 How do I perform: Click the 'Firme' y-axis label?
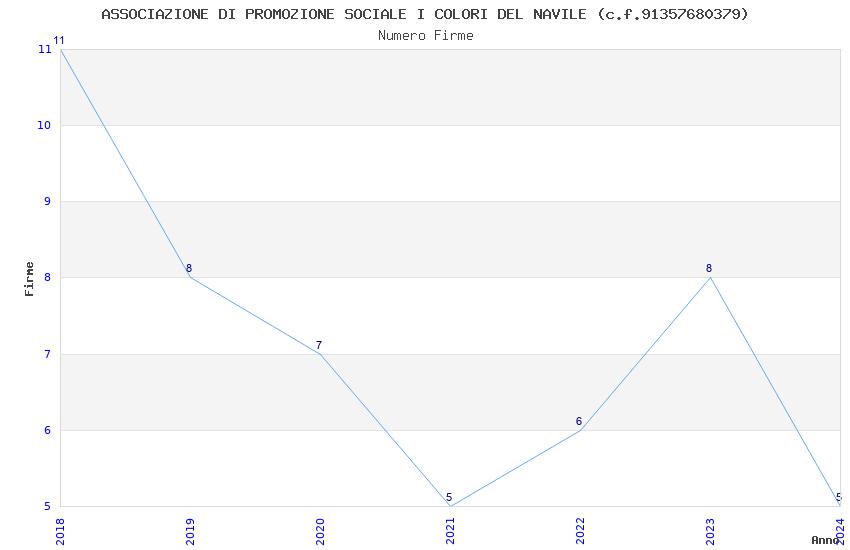point(29,279)
